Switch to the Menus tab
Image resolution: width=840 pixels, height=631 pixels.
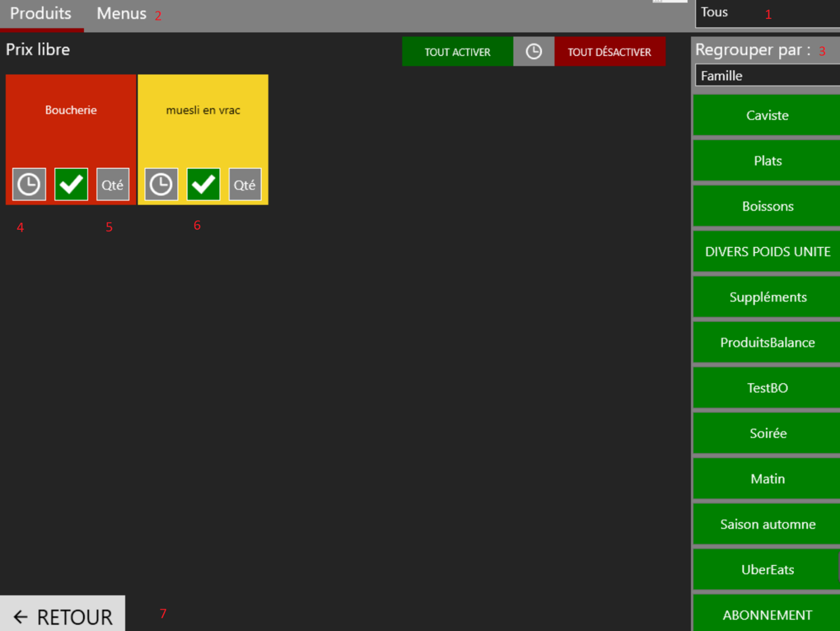coord(121,14)
